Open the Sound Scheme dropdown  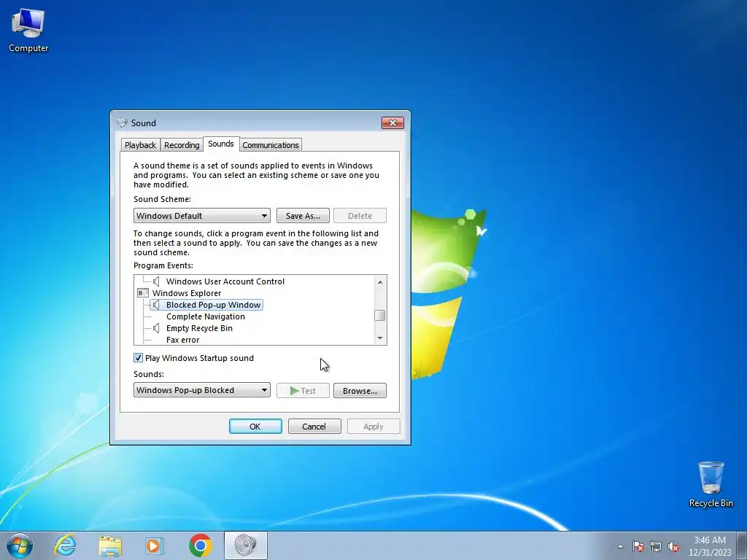(x=201, y=216)
